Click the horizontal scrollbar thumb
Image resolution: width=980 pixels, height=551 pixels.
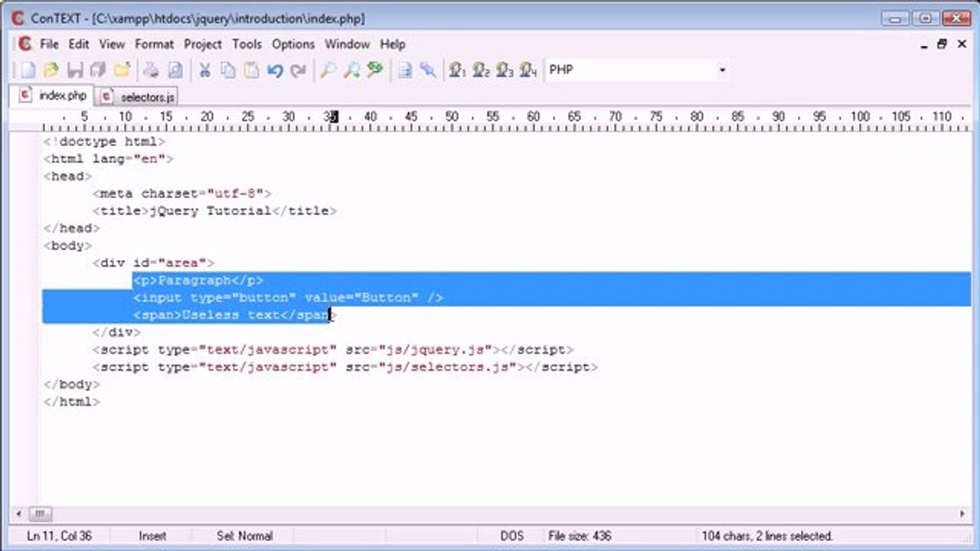(40, 514)
